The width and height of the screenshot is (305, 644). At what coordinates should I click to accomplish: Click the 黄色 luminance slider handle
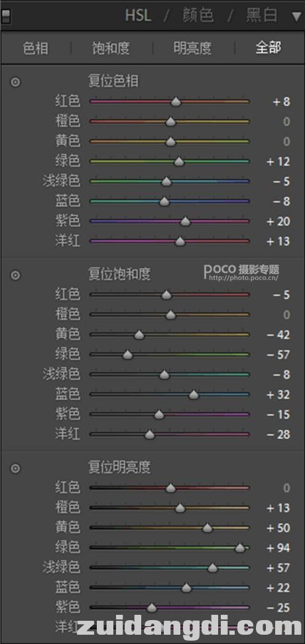click(208, 528)
